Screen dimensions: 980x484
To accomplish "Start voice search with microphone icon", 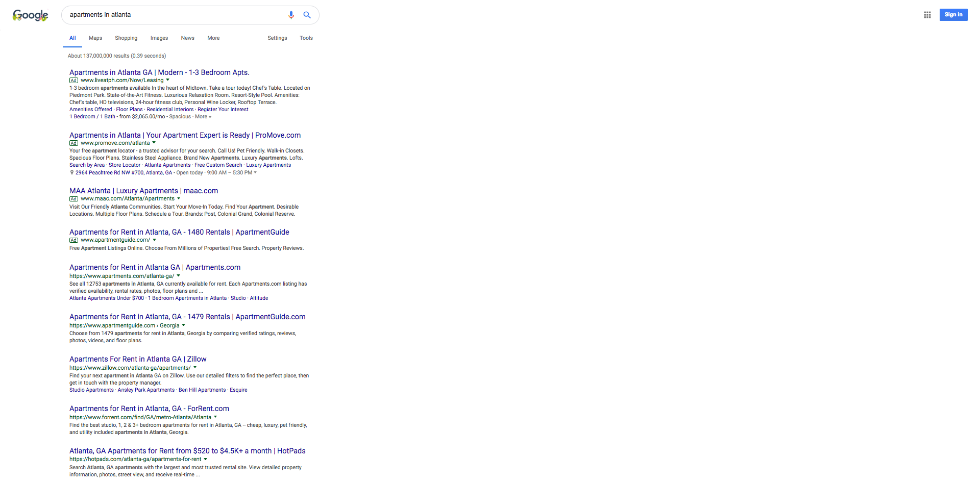I will coord(291,15).
